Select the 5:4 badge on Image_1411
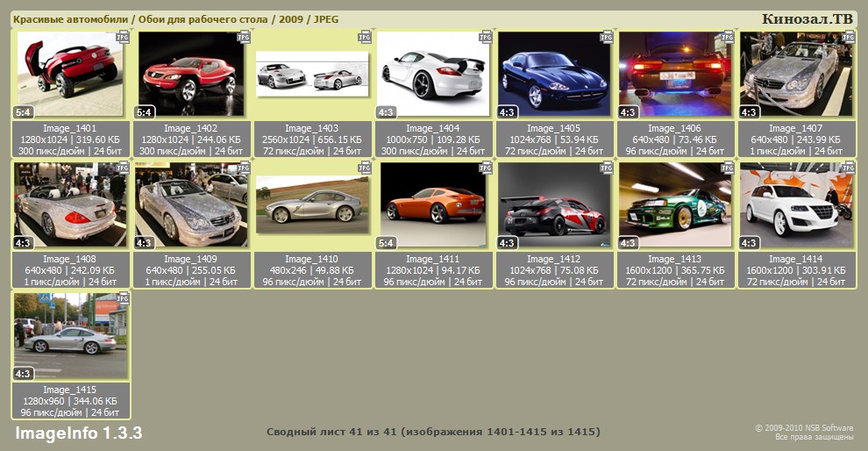 pos(386,242)
